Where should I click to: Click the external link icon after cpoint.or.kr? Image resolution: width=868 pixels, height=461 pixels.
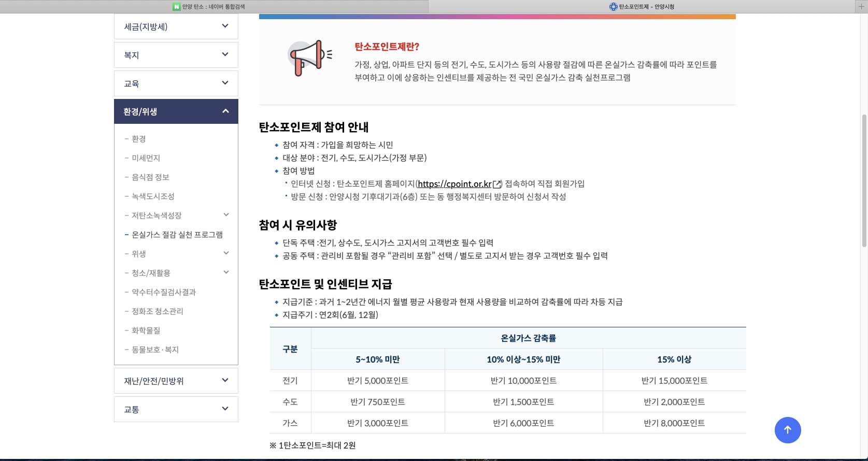[x=497, y=184]
